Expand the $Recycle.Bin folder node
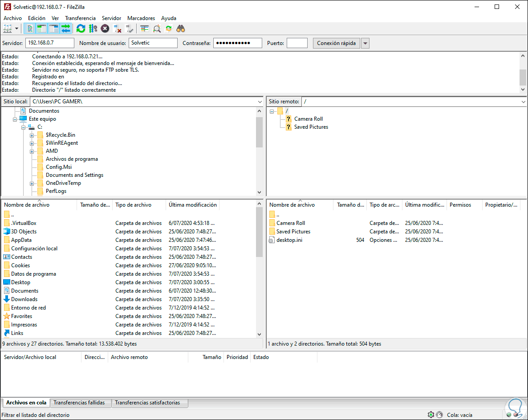 click(32, 135)
